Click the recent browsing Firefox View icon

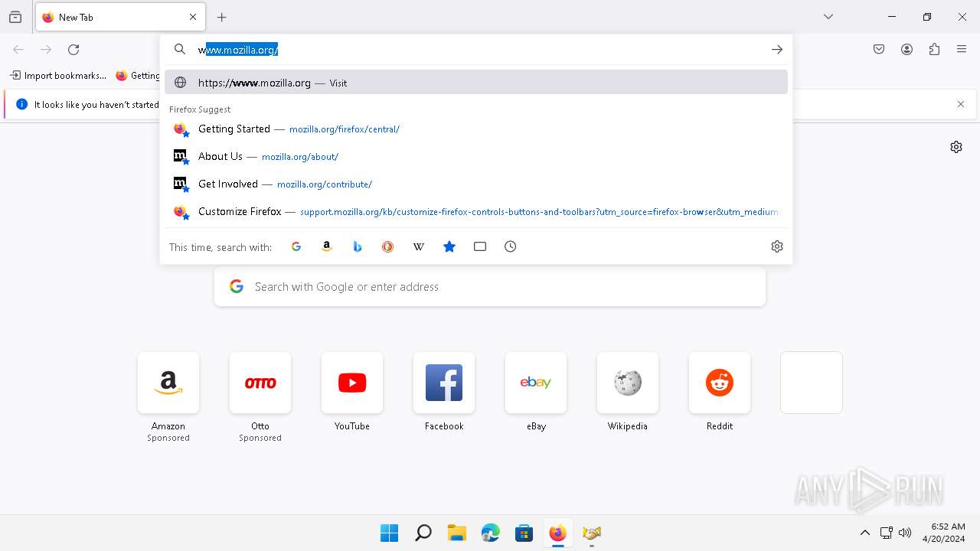pos(15,17)
